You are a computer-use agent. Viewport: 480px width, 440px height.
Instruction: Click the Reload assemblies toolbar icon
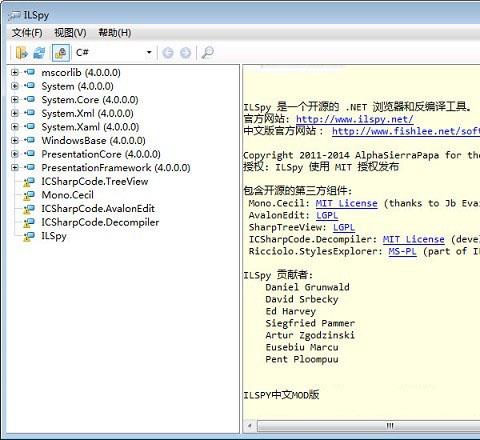click(x=39, y=53)
